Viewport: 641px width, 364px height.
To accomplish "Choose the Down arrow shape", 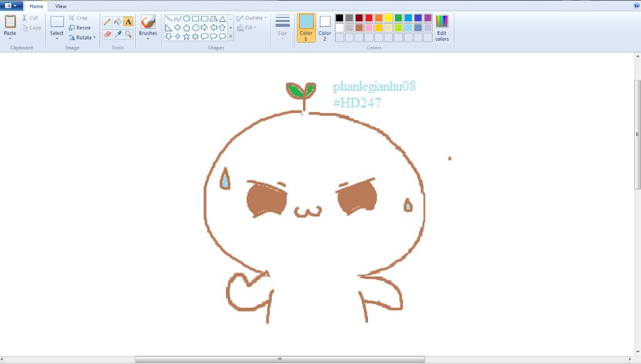I will 168,36.
